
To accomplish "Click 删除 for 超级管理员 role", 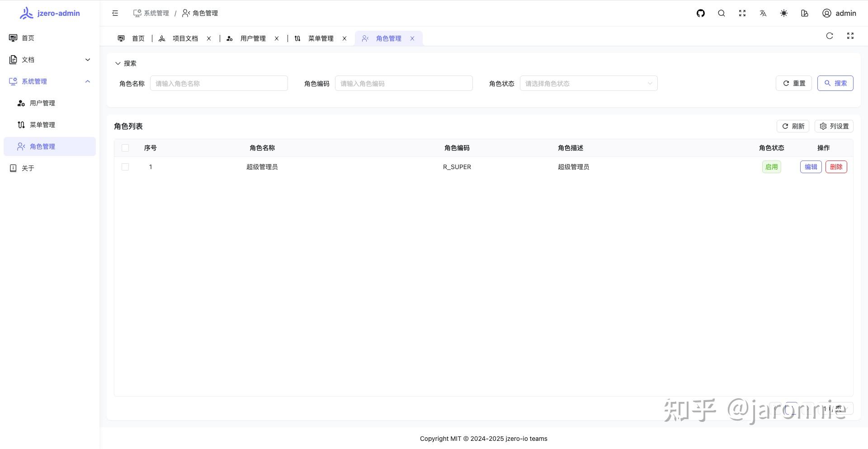I will [x=836, y=167].
